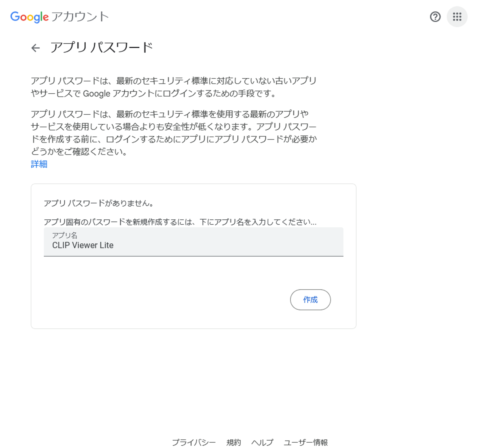Click the アプリ名 input field

(x=193, y=242)
